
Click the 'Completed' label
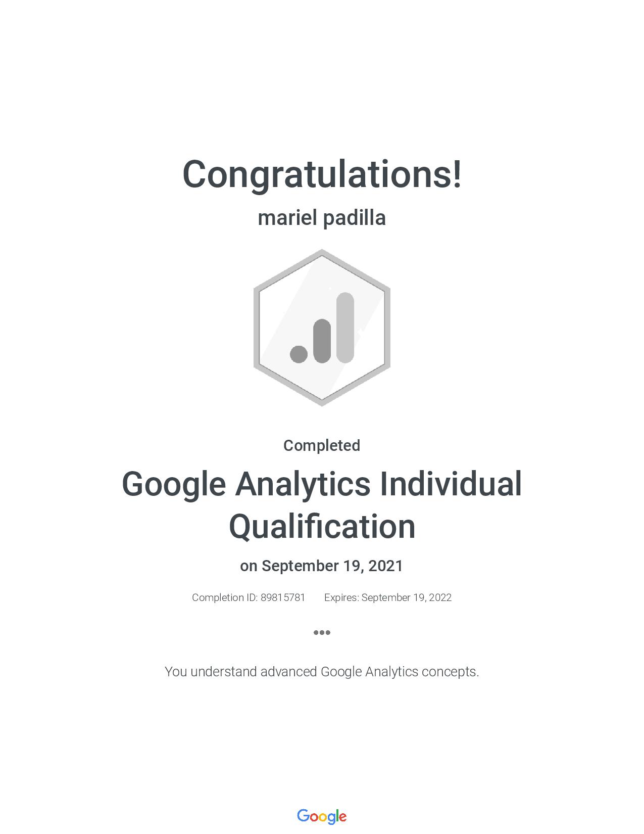coord(322,445)
